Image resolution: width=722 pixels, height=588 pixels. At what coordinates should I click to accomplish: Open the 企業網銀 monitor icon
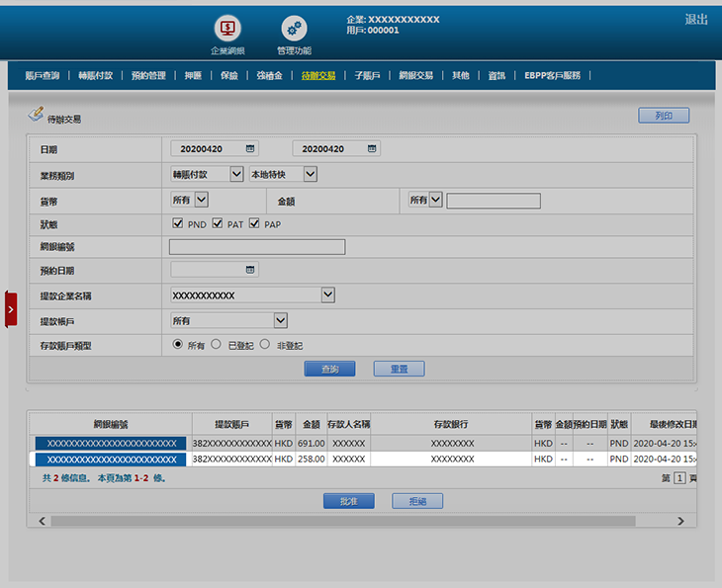(227, 29)
